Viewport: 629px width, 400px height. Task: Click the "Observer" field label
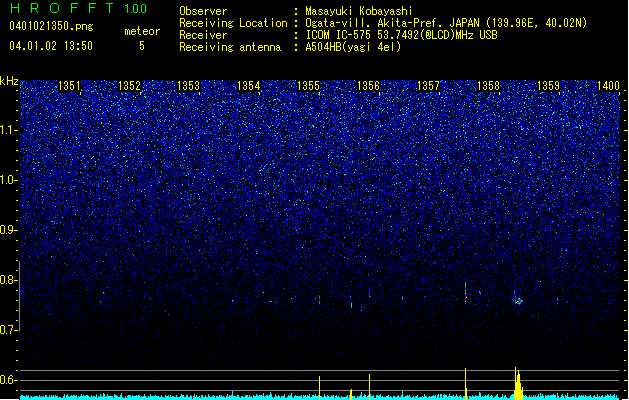(x=203, y=11)
